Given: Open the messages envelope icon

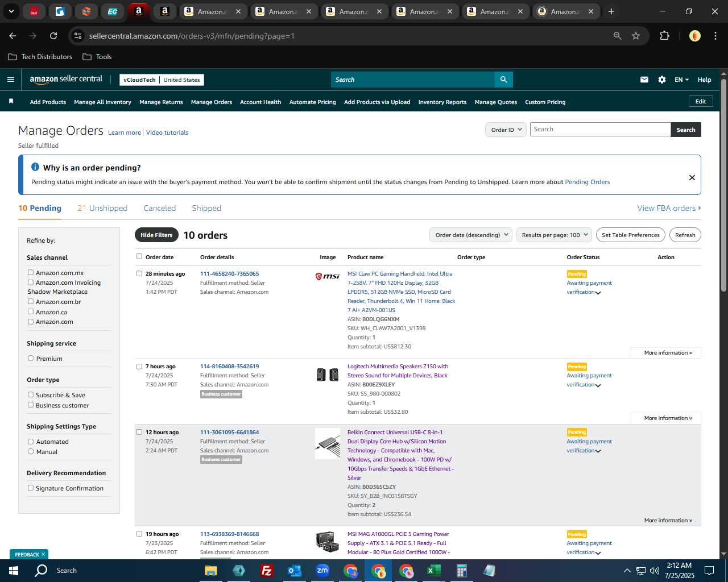Looking at the screenshot, I should (x=644, y=80).
